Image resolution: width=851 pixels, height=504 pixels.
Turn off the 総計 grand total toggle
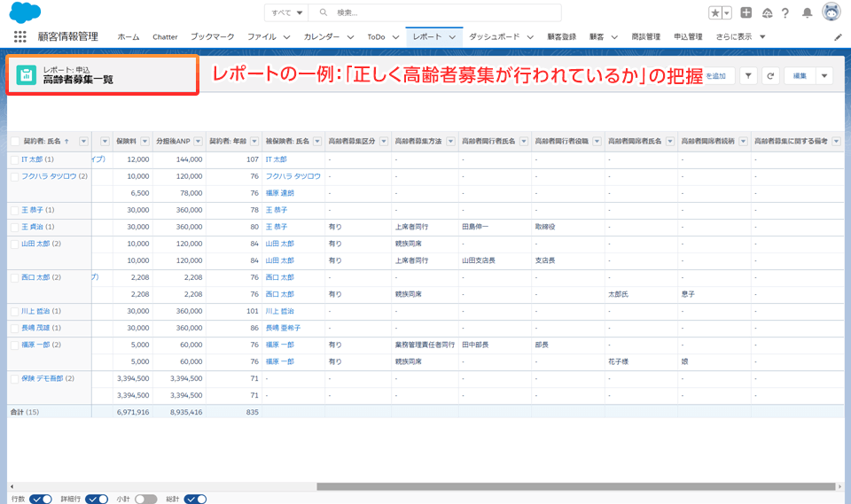pyautogui.click(x=195, y=499)
